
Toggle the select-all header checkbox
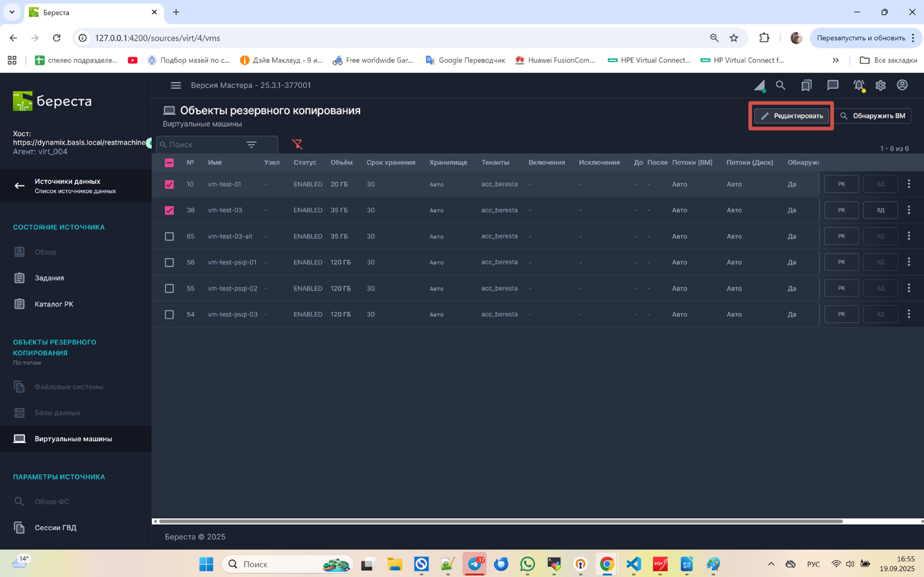(x=169, y=163)
